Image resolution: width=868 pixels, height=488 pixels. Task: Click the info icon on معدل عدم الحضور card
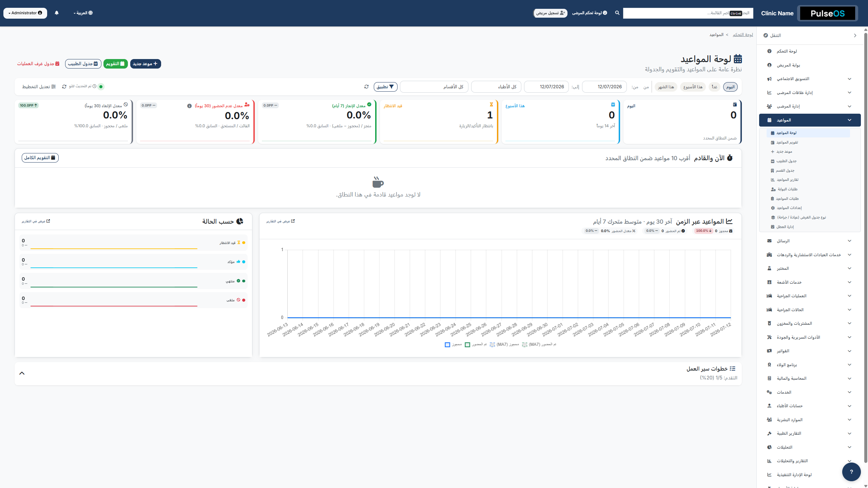[x=189, y=106]
